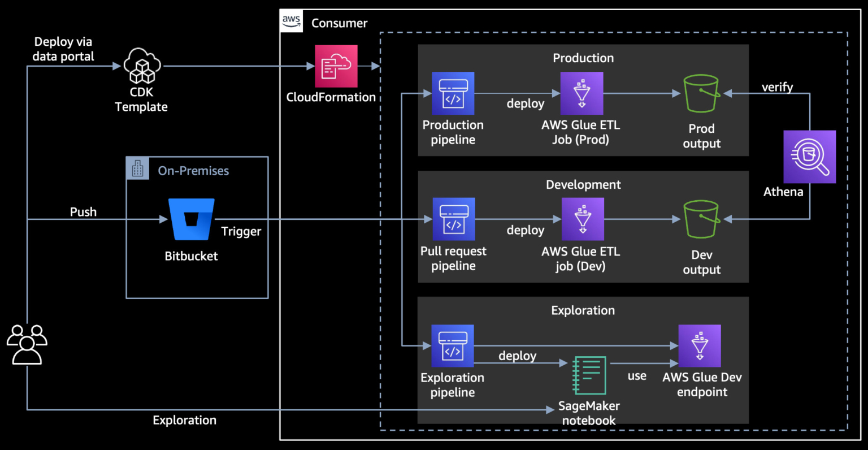Click the Pull request pipeline icon
868x450 pixels.
454,219
